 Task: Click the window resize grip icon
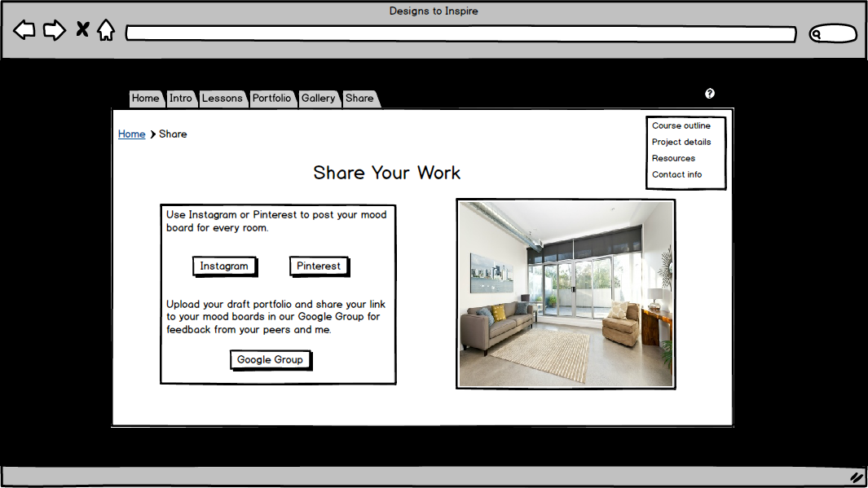[857, 477]
